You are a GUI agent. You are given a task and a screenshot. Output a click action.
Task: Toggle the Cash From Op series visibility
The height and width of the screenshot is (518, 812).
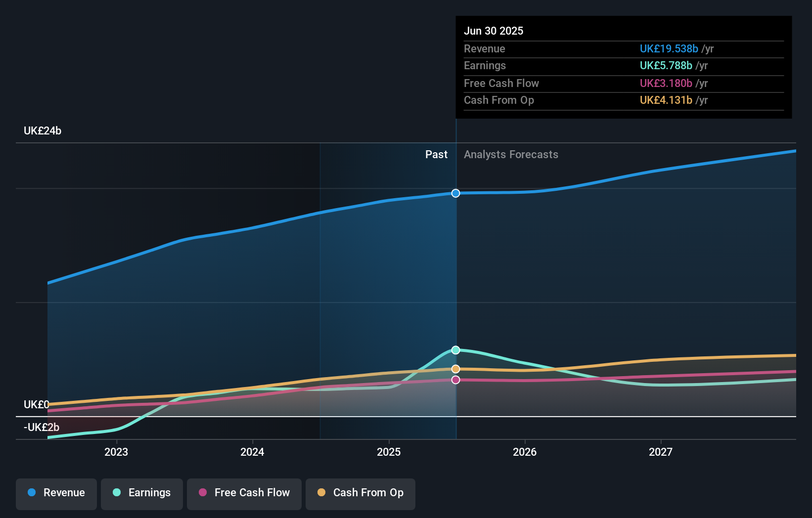(x=361, y=493)
